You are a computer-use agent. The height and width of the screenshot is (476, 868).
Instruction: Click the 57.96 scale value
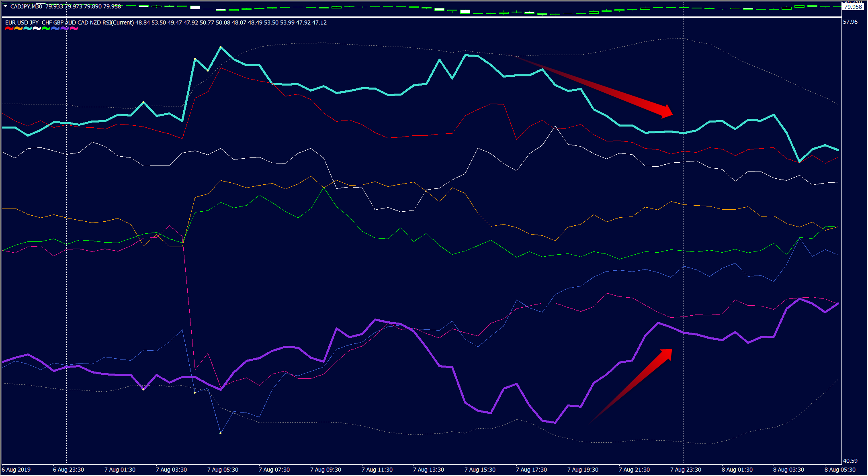pyautogui.click(x=850, y=22)
